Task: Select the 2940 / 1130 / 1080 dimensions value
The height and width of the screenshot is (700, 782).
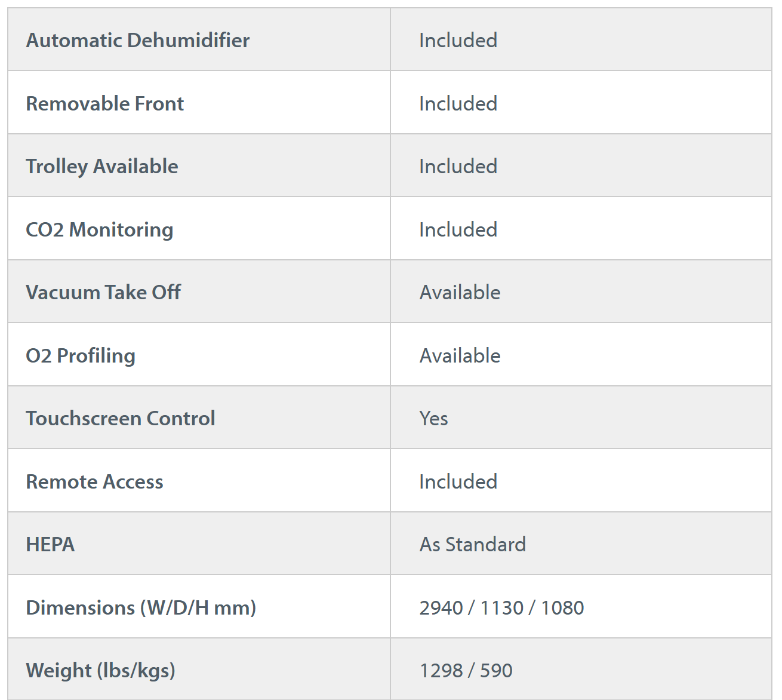Action: [x=501, y=607]
